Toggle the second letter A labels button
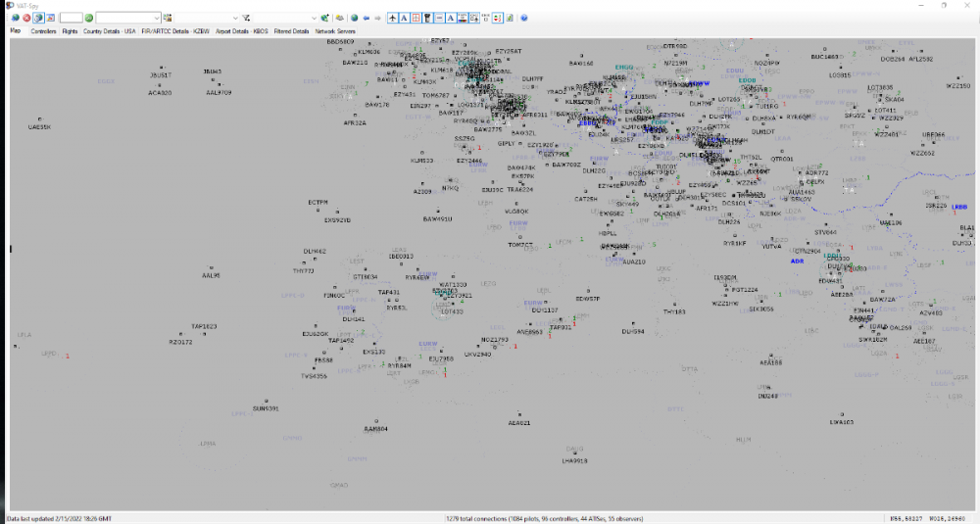This screenshot has height=524, width=980. click(x=451, y=18)
